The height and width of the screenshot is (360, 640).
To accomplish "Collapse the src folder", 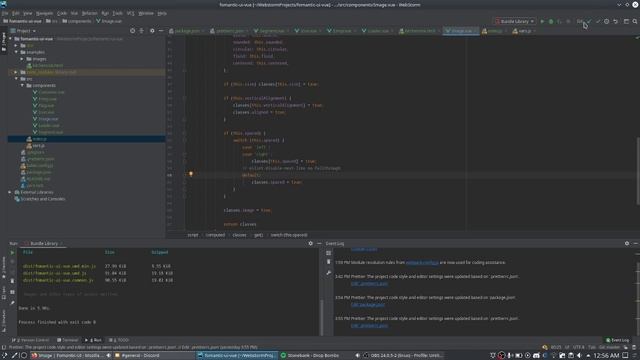I will [16, 79].
